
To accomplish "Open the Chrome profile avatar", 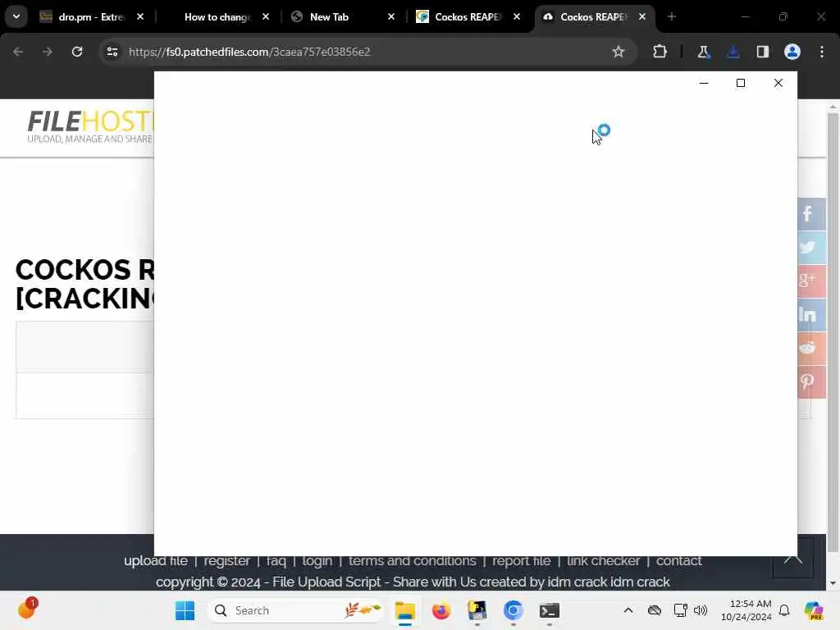I will [792, 52].
